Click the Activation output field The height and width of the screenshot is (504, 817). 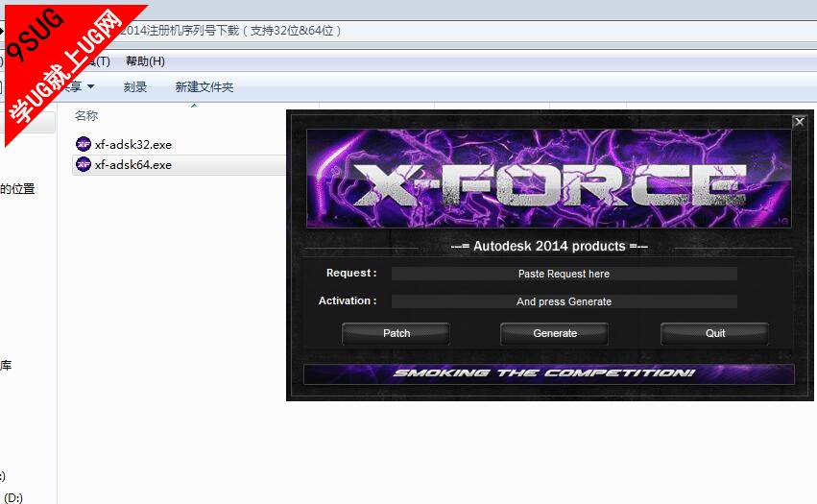pyautogui.click(x=564, y=301)
